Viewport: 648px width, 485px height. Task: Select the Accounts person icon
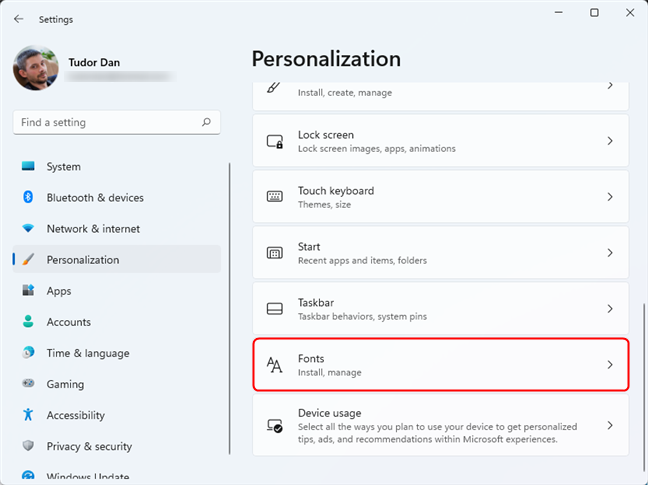coord(28,321)
